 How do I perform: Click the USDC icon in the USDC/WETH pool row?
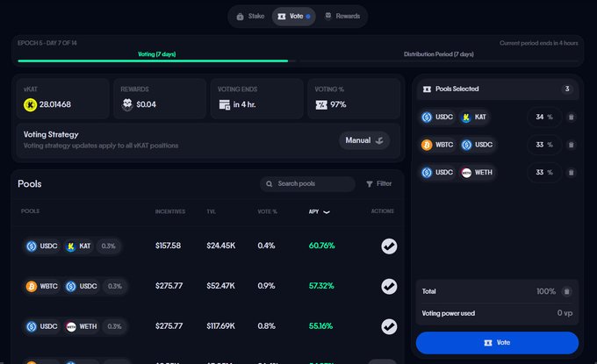pyautogui.click(x=32, y=326)
